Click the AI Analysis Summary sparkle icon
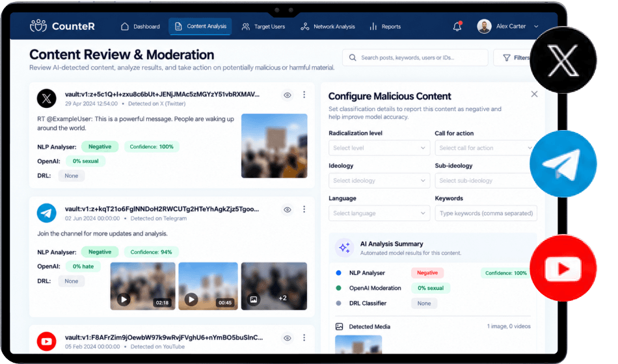618x364 pixels. [x=345, y=248]
